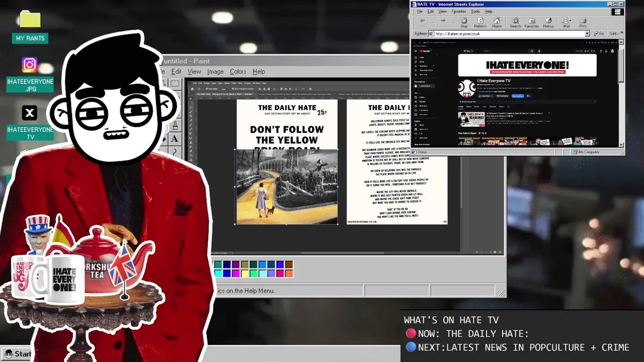Expand the Links toolbar chevron
This screenshot has height=362, width=644.
[622, 34]
